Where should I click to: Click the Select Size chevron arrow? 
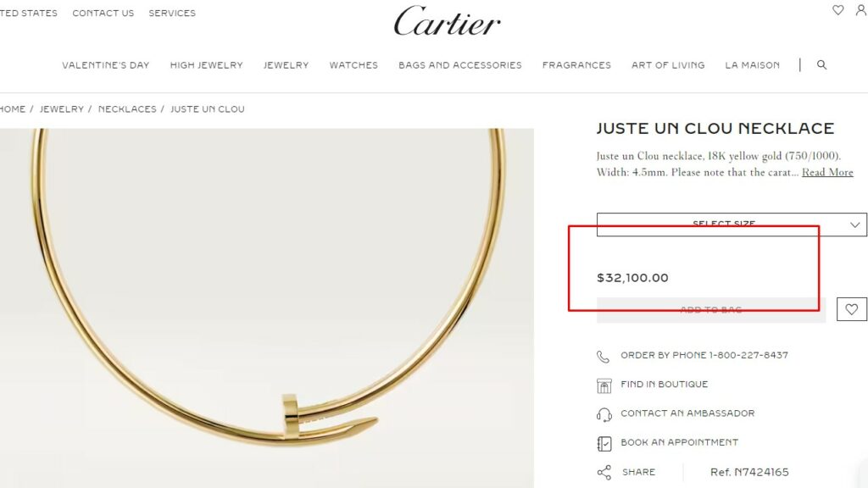tap(854, 225)
